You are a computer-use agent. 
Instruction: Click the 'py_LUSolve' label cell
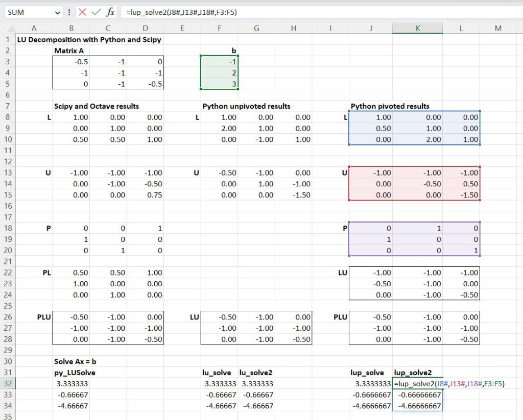(x=75, y=373)
